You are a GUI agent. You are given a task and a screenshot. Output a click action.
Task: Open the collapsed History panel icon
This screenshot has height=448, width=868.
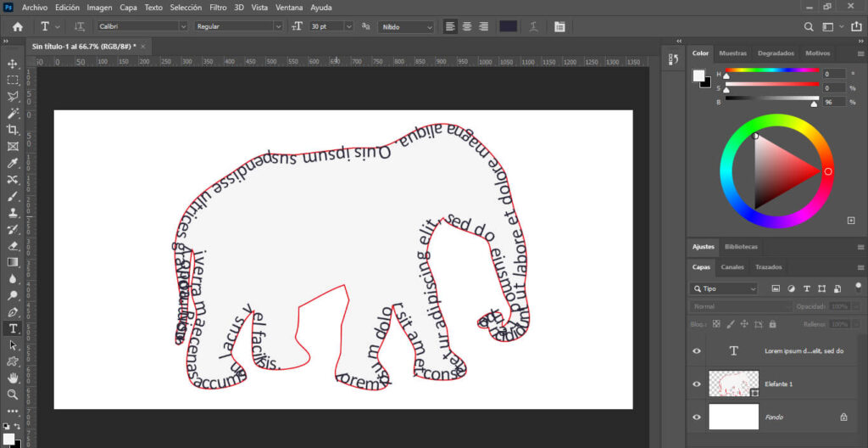point(674,59)
